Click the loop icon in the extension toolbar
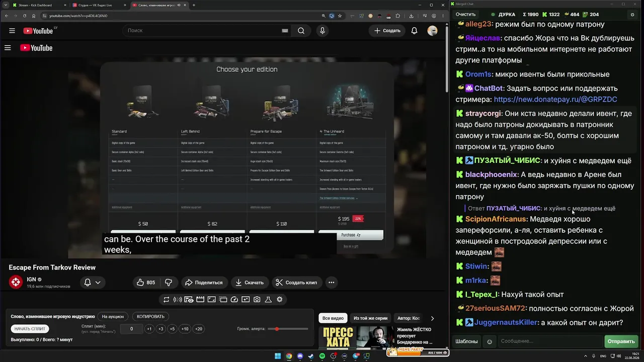Screen dimensions: 644x362 pos(166,300)
